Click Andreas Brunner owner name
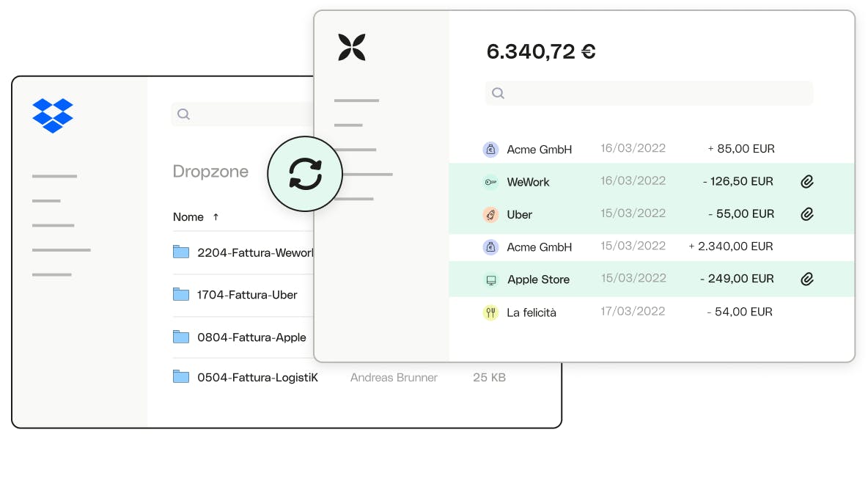 point(394,378)
